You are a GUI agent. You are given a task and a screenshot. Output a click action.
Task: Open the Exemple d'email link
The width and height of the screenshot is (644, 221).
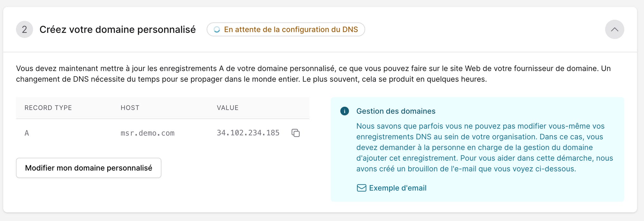tap(392, 188)
